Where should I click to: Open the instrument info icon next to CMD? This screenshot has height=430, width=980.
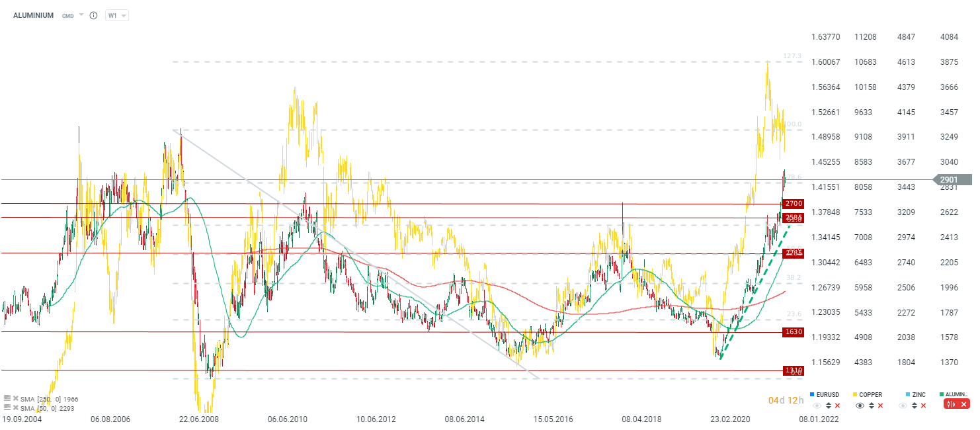pyautogui.click(x=93, y=15)
